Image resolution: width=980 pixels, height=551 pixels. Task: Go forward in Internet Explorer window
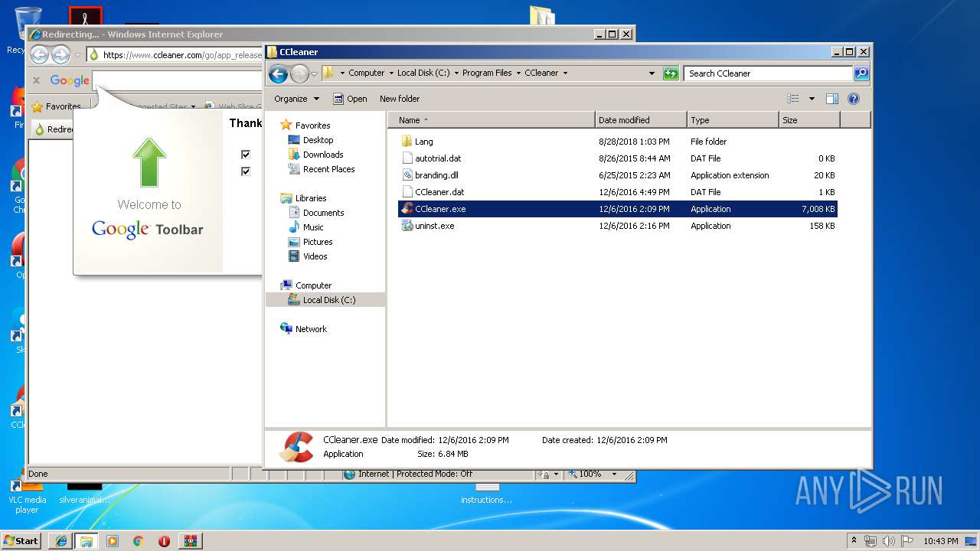(x=60, y=54)
